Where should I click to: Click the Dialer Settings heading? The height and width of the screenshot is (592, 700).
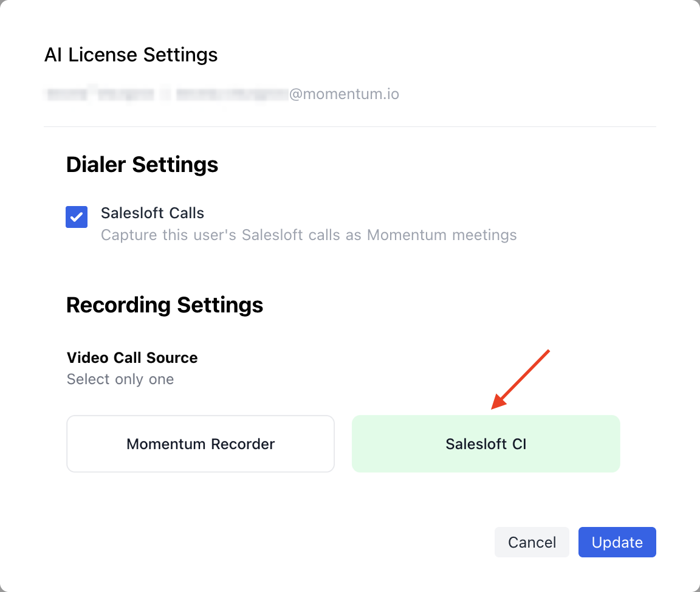(142, 164)
